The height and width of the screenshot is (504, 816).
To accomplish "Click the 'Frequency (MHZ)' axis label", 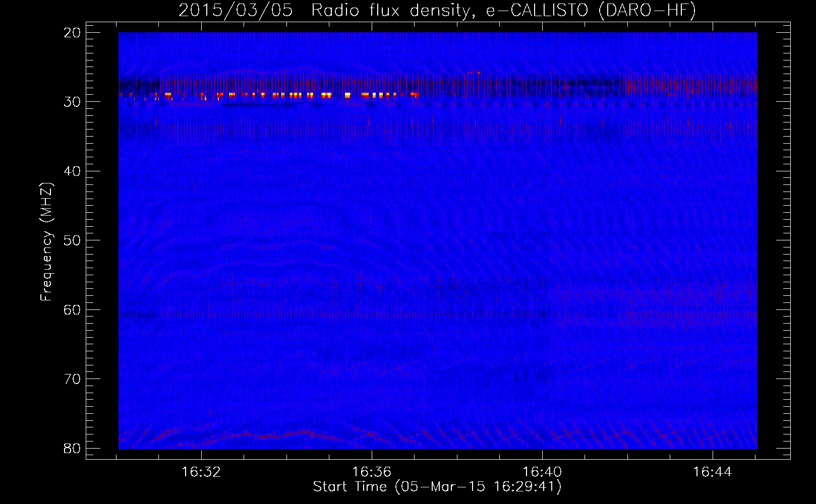I will [46, 242].
